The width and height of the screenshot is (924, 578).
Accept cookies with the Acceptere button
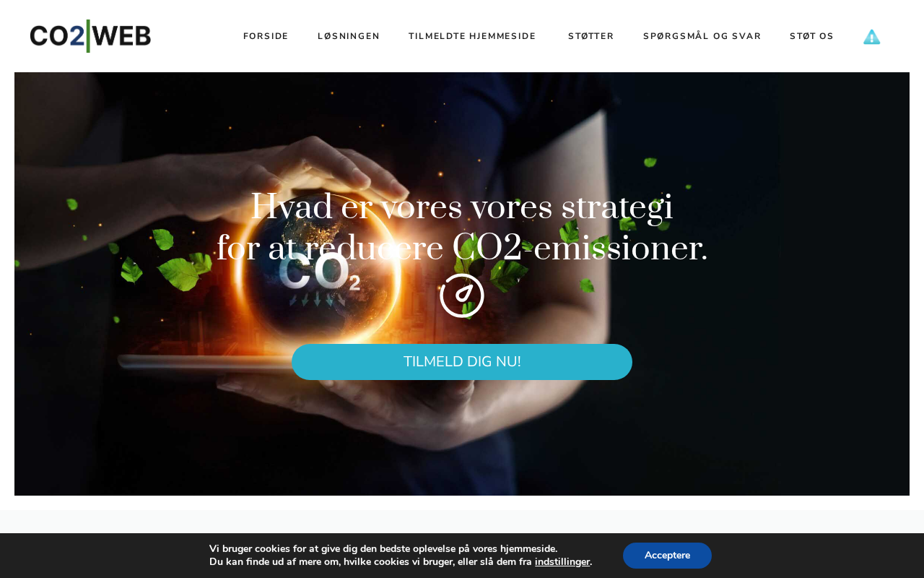pos(667,556)
